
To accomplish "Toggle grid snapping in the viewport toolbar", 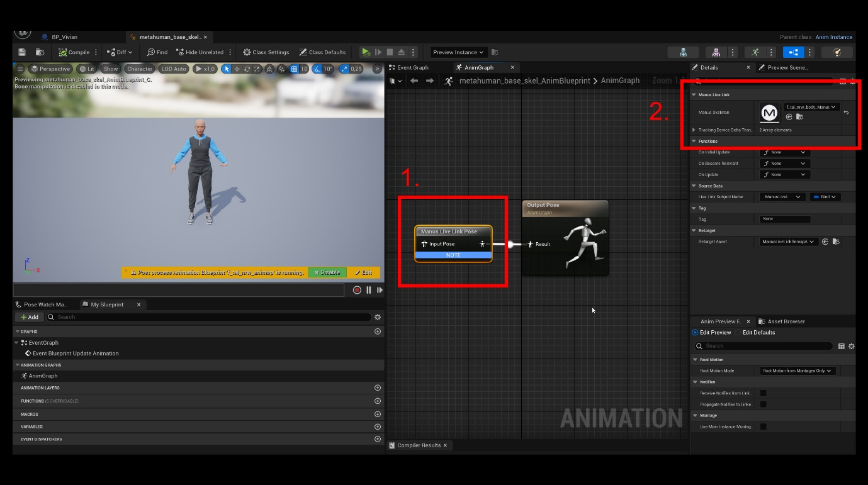I will coord(295,69).
